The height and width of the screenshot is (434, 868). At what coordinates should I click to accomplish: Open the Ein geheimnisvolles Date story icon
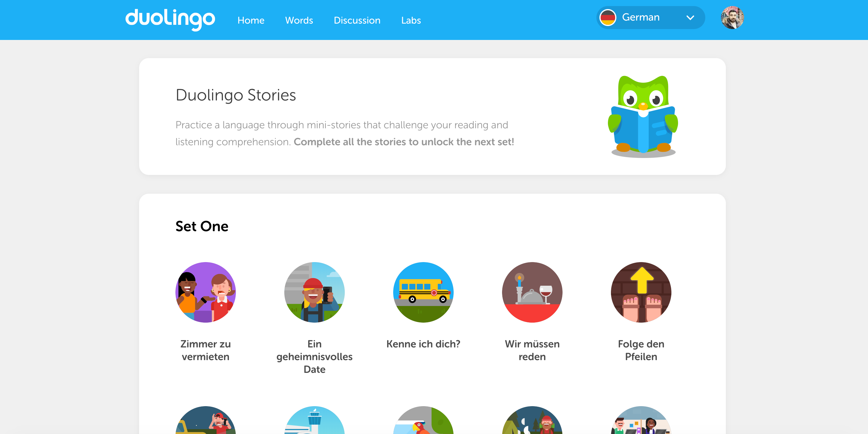pos(314,292)
